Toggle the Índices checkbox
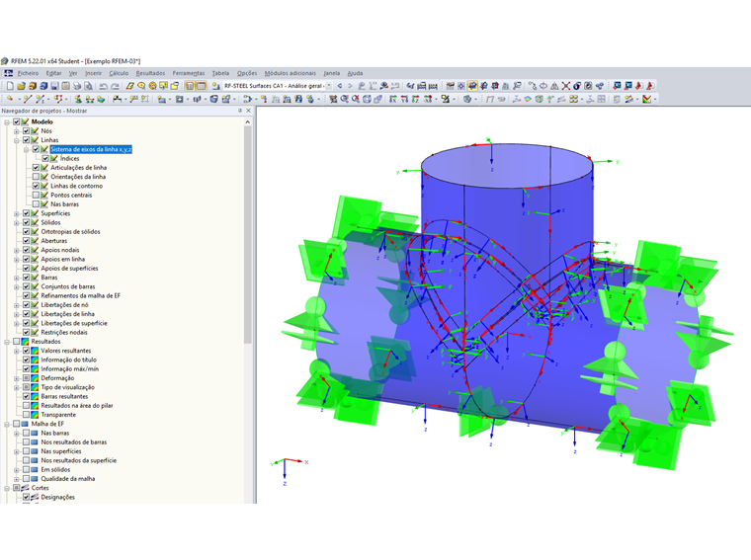The height and width of the screenshot is (560, 751). [45, 158]
